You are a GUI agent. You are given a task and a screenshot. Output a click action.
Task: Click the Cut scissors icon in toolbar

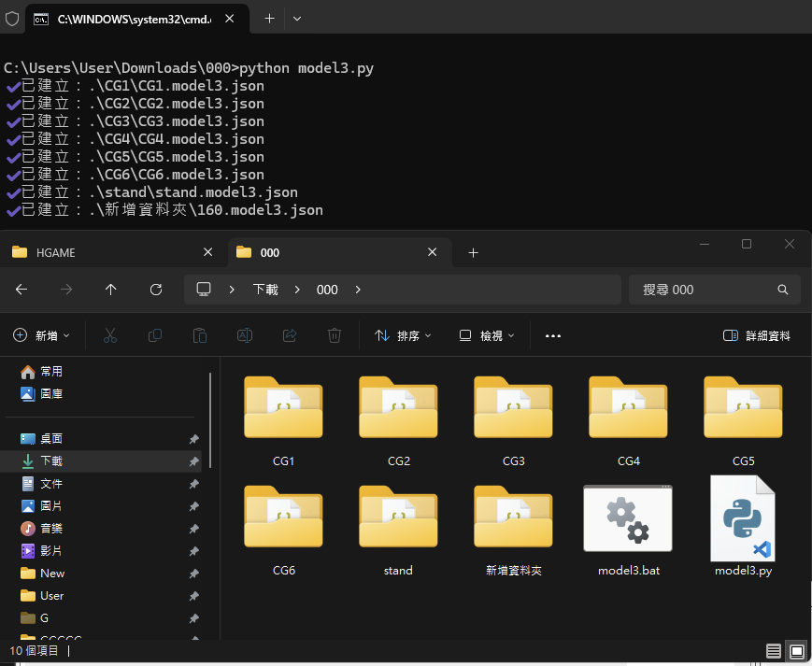click(x=109, y=335)
